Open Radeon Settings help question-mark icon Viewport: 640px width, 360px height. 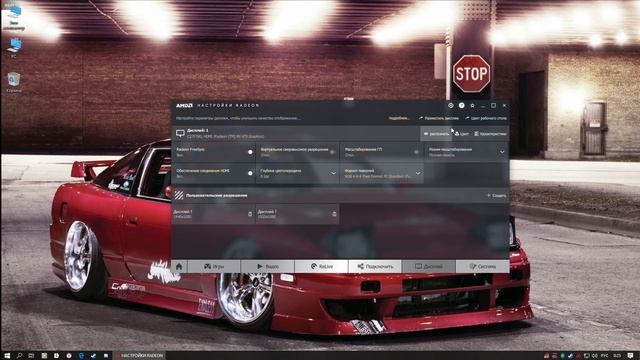click(x=461, y=105)
